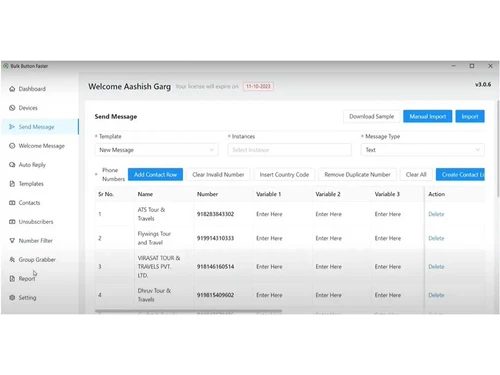This screenshot has height=375, width=500.
Task: Click the v3.0.6 version label
Action: click(x=483, y=85)
